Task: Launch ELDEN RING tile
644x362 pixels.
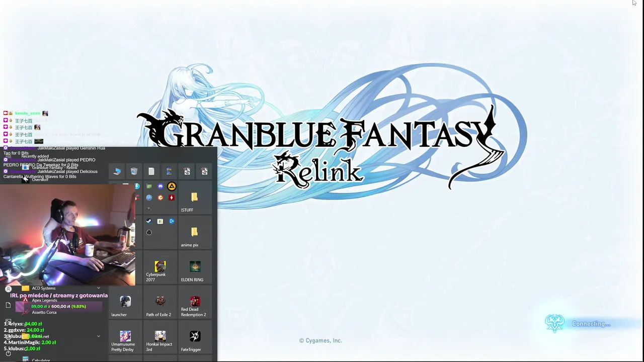Action: 195,268
